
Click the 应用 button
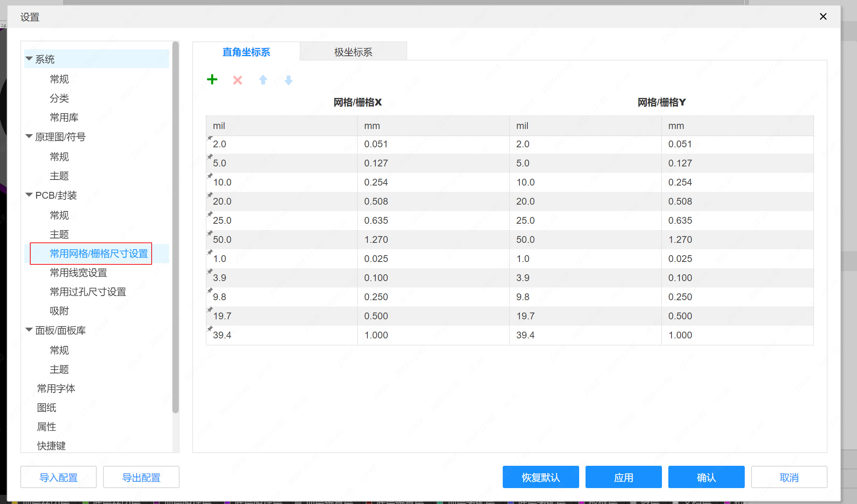[x=624, y=477]
